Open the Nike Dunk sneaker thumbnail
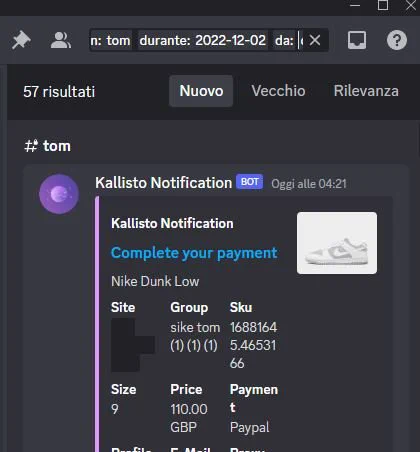This screenshot has width=420, height=452. tap(337, 243)
